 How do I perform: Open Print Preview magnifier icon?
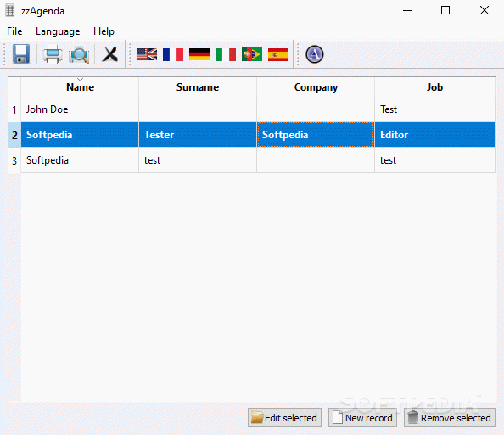pyautogui.click(x=79, y=54)
